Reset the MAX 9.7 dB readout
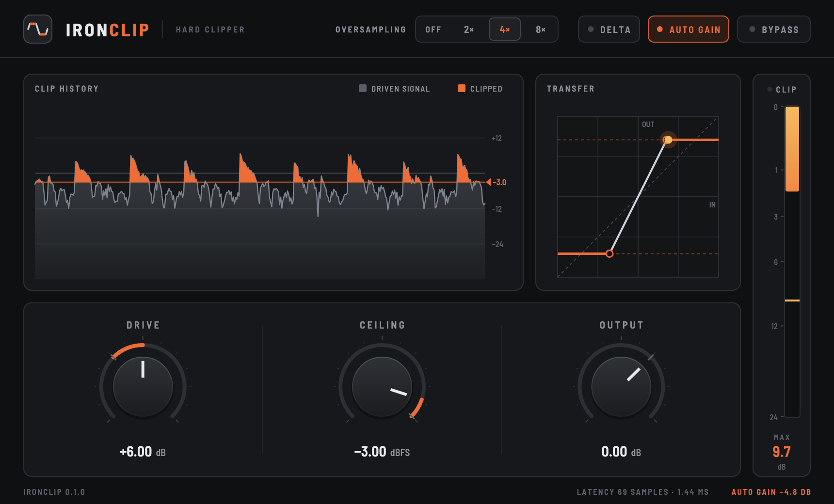This screenshot has width=834, height=504. [782, 452]
